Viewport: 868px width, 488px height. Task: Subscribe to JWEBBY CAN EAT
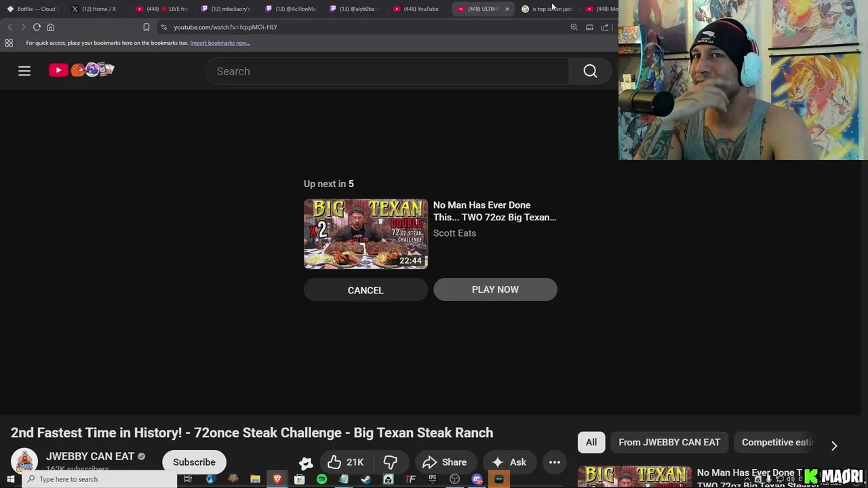click(194, 462)
